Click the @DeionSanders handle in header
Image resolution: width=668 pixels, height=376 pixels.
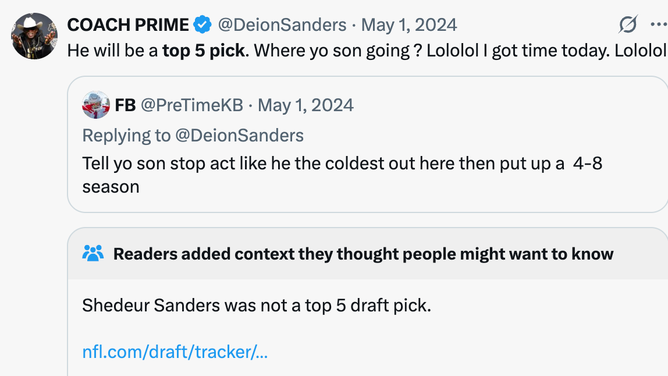pos(282,25)
